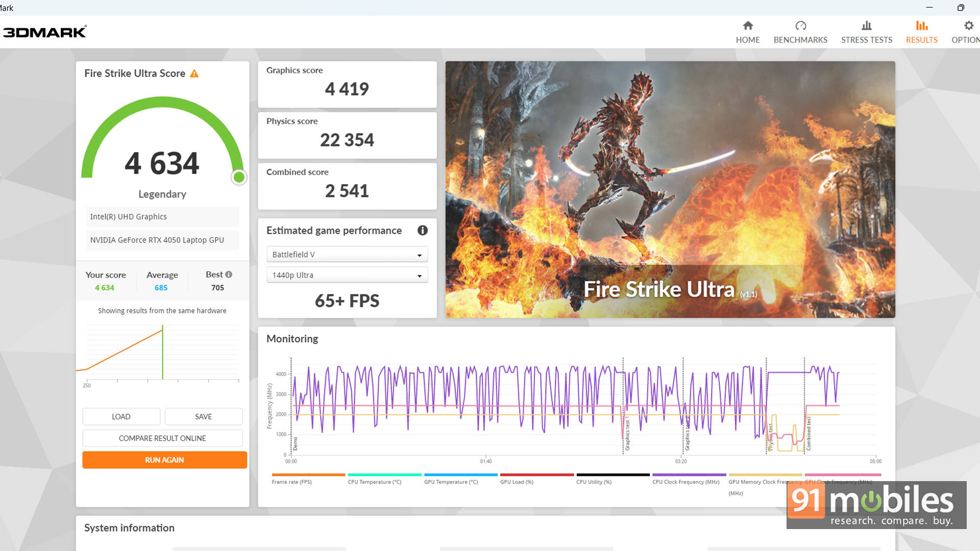Click the info icon next to Estimated game performance
The width and height of the screenshot is (980, 551).
pyautogui.click(x=422, y=230)
